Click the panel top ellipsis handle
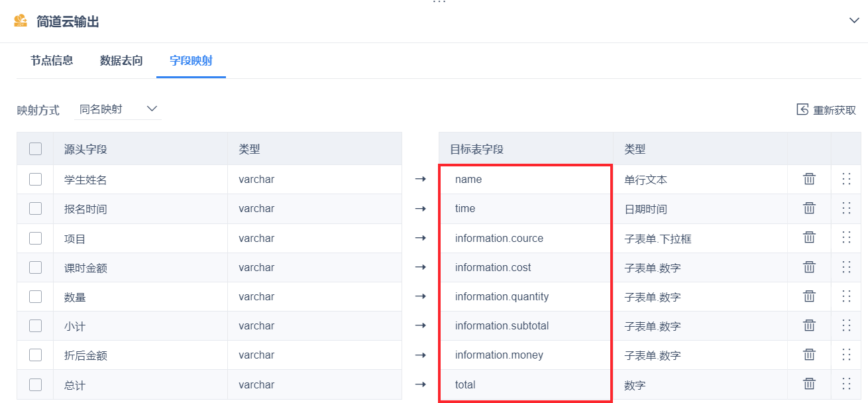 pos(439,2)
